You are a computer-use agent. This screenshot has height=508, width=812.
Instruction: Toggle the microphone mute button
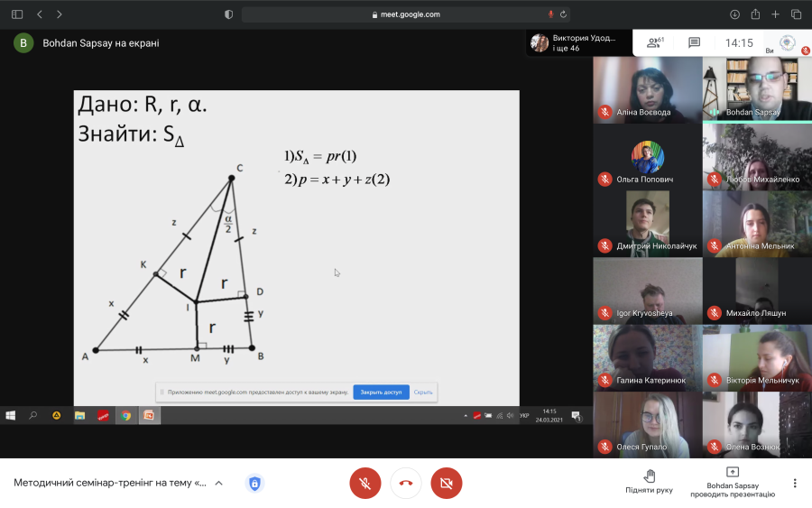365,483
